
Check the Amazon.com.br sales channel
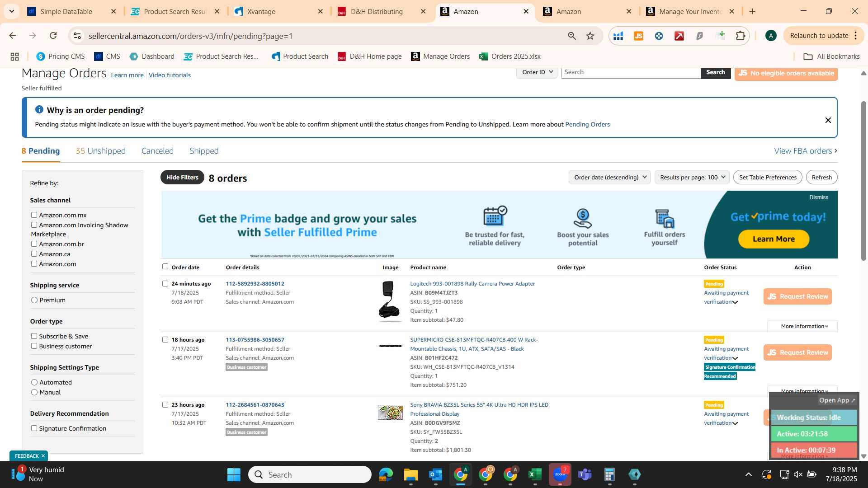pos(34,244)
